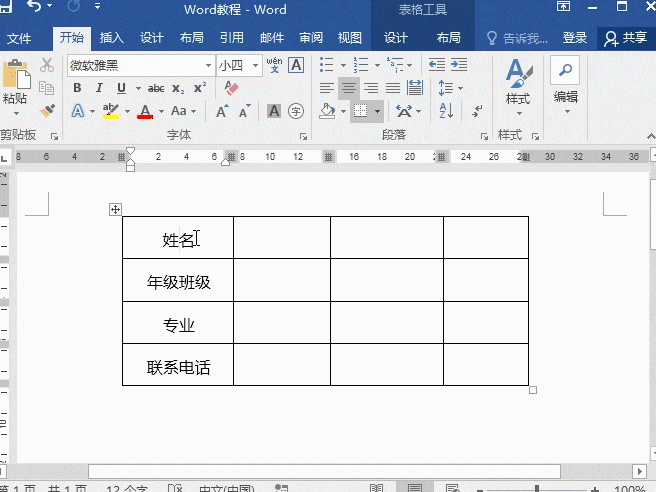Expand numbered list dropdown arrow
Image resolution: width=656 pixels, height=492 pixels.
click(x=377, y=65)
